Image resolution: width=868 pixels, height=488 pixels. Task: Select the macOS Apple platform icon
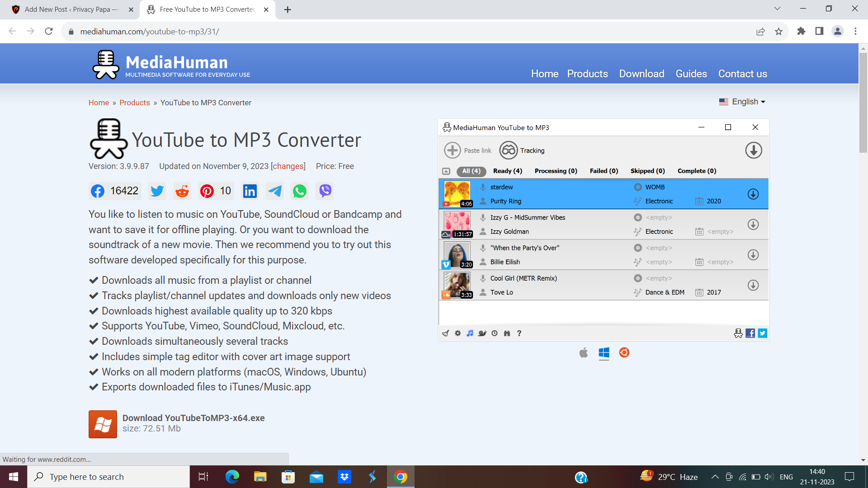[x=584, y=352]
